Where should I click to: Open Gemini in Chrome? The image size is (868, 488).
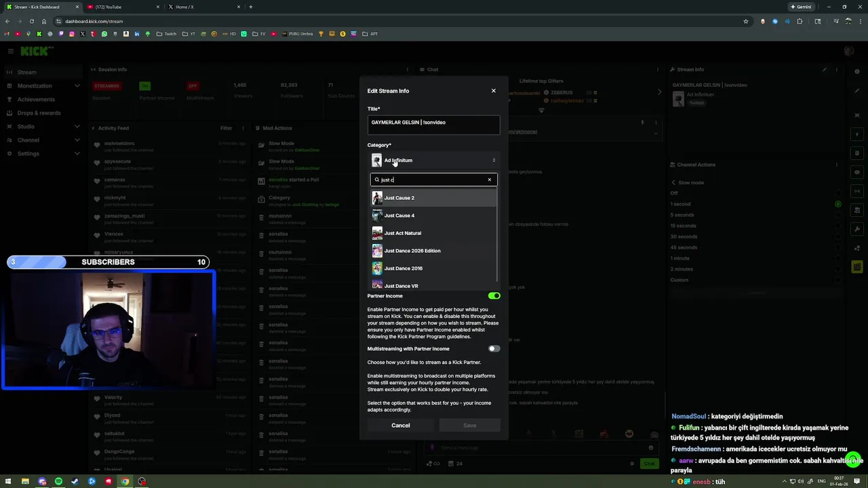[801, 7]
